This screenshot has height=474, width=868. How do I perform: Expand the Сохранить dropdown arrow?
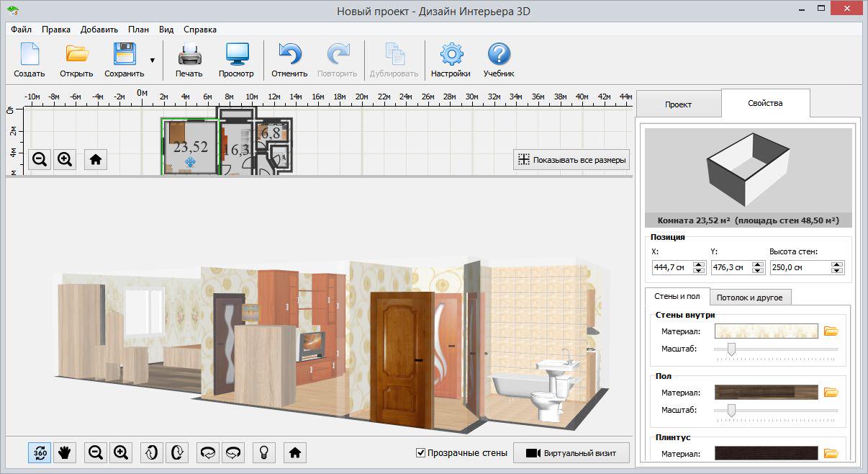point(152,61)
